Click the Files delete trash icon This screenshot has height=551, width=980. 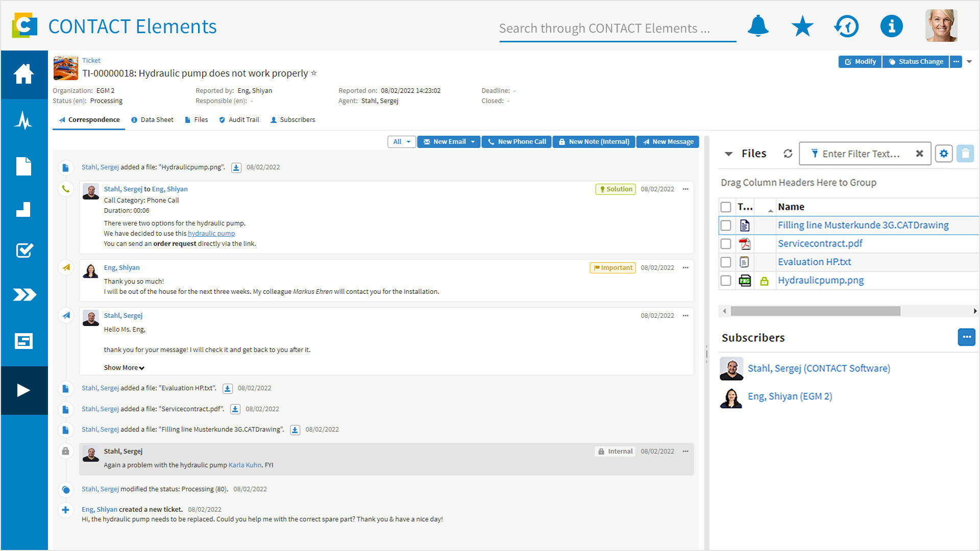(965, 154)
